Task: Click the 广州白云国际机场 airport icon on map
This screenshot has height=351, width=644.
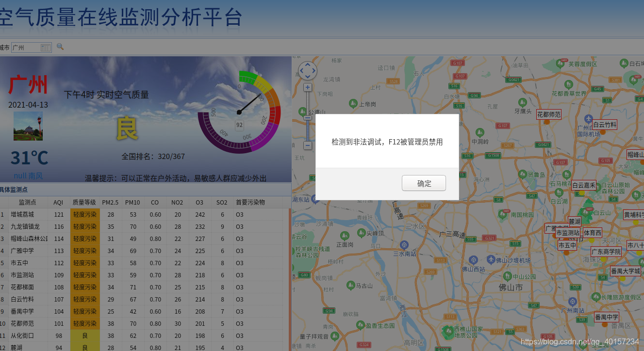Action: (x=589, y=119)
